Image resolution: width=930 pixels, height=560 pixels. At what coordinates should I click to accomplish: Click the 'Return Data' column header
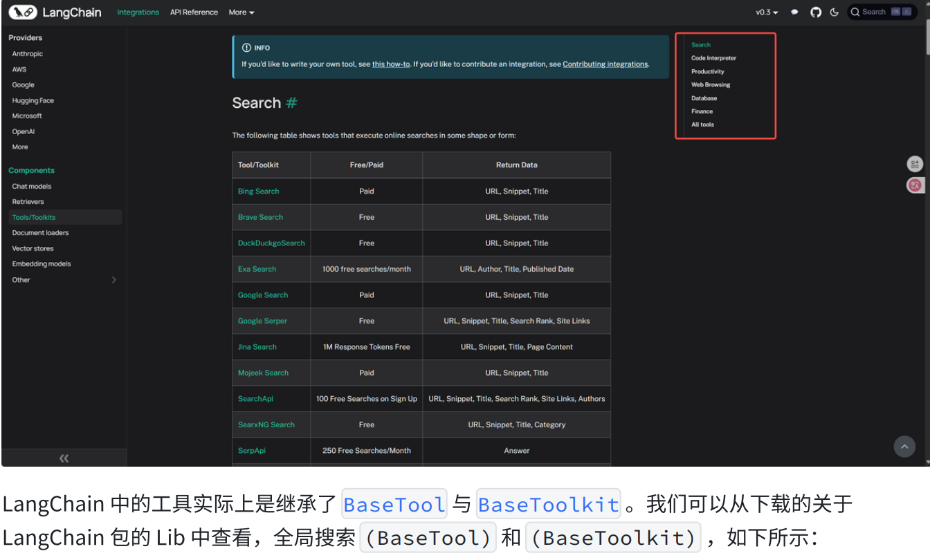pos(517,165)
